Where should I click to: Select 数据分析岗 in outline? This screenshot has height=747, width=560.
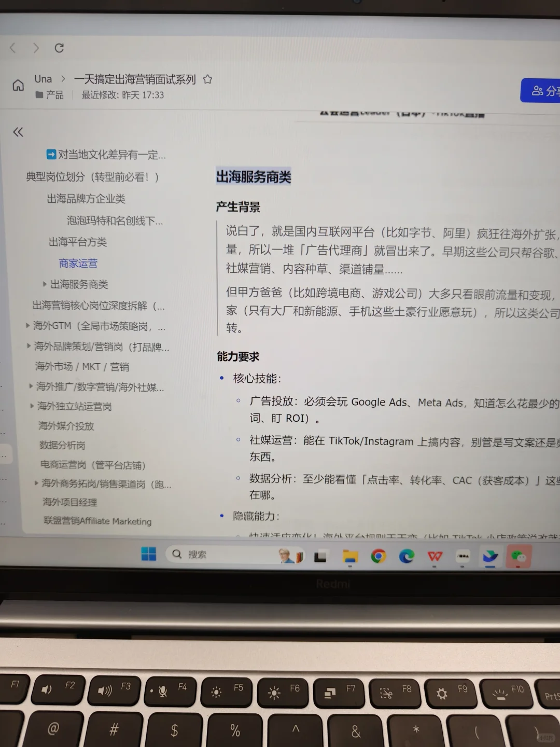pyautogui.click(x=63, y=445)
